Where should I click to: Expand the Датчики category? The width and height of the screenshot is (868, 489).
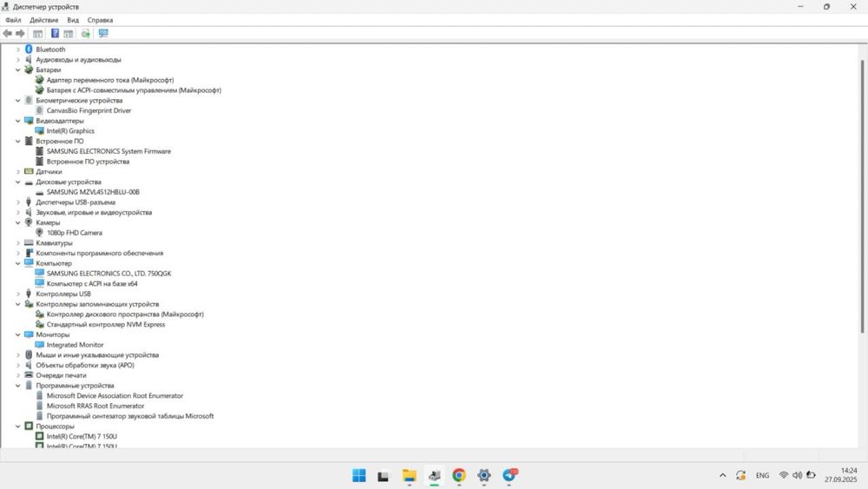17,172
